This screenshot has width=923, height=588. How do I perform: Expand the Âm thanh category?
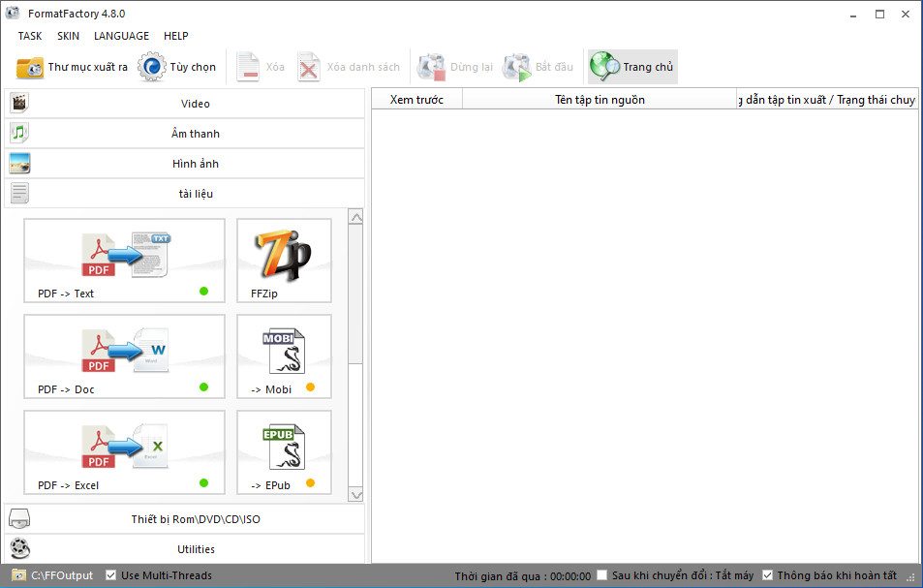(x=184, y=134)
